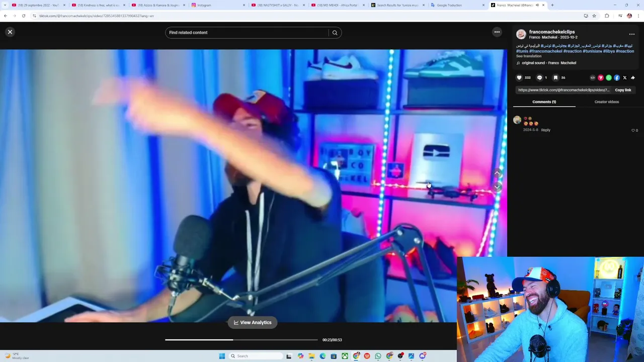This screenshot has height=362, width=644.
Task: Click the embed code icon
Action: click(593, 78)
